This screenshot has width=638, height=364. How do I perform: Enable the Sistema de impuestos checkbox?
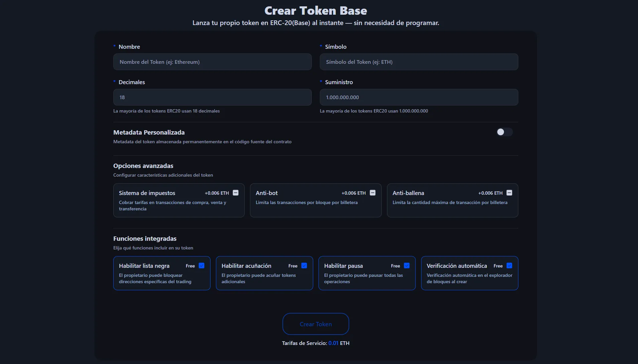tap(236, 193)
